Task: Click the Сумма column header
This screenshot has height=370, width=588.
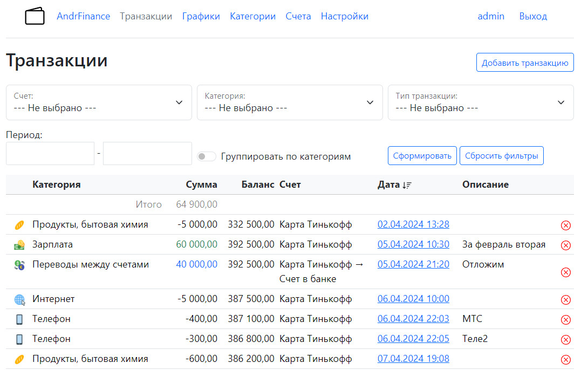Action: [201, 184]
